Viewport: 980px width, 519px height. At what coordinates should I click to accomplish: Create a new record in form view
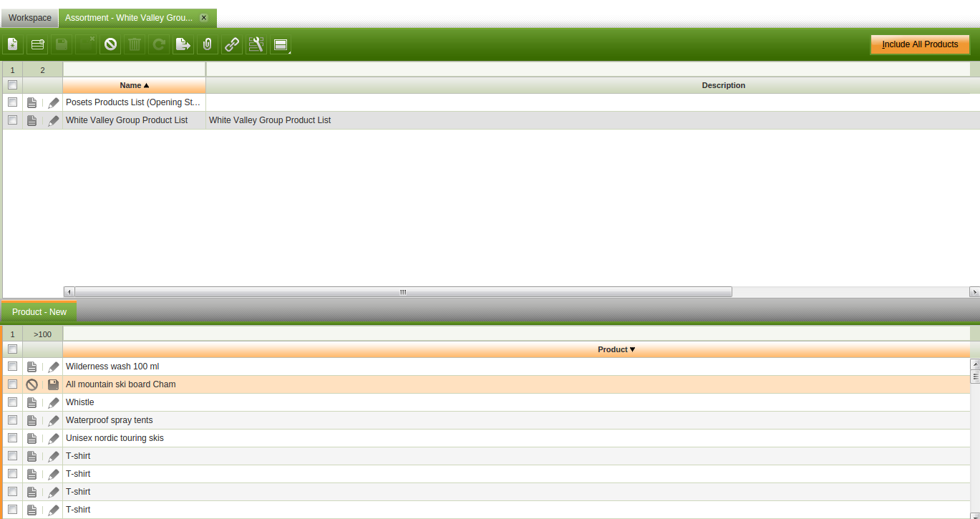(13, 44)
